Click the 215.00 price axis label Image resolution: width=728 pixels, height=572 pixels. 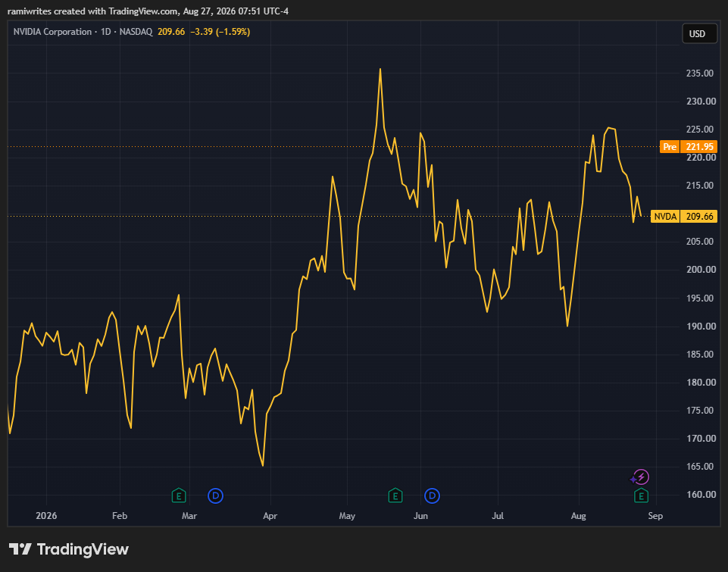pyautogui.click(x=700, y=186)
